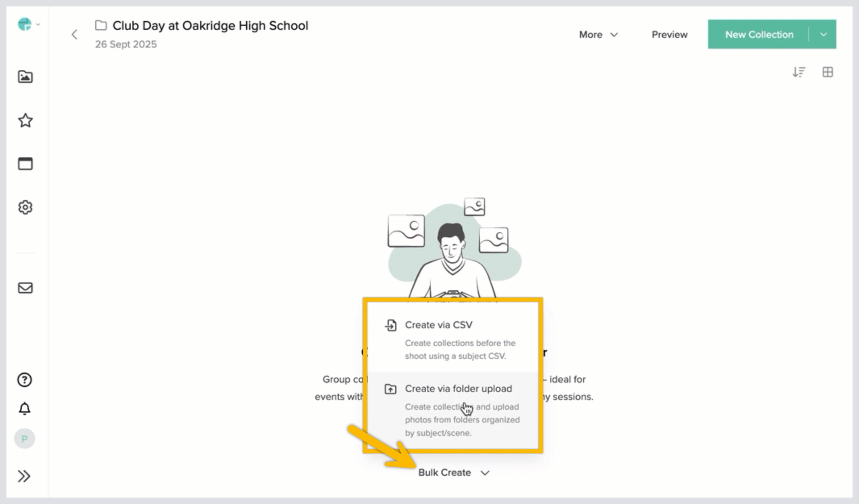Screen dimensions: 859x504
Task: Click the sort order icon
Action: [x=799, y=72]
